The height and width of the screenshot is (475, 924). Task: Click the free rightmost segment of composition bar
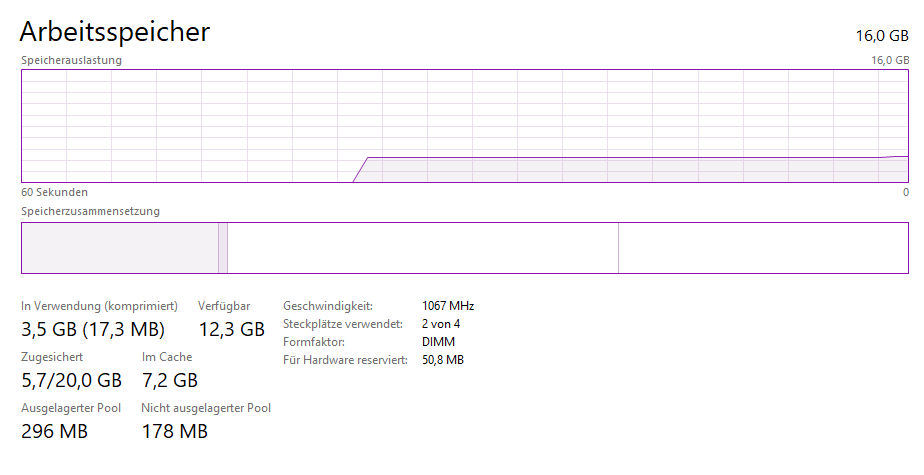tap(763, 247)
